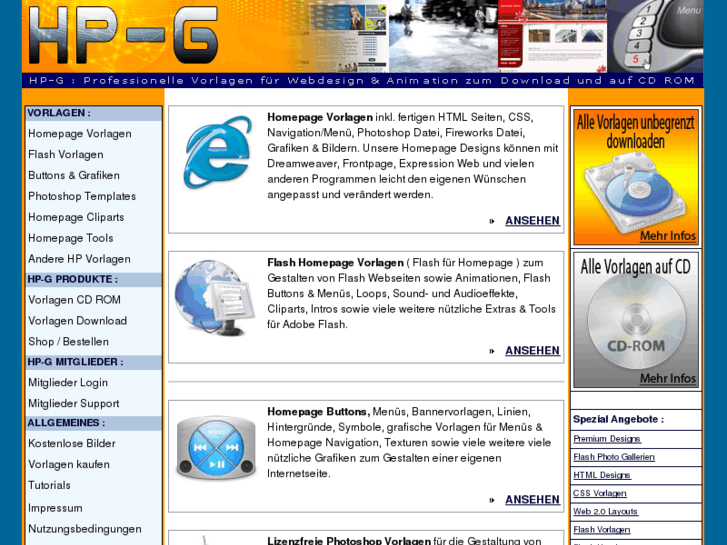Click Mehr Infos on CD-ROM banner

668,378
